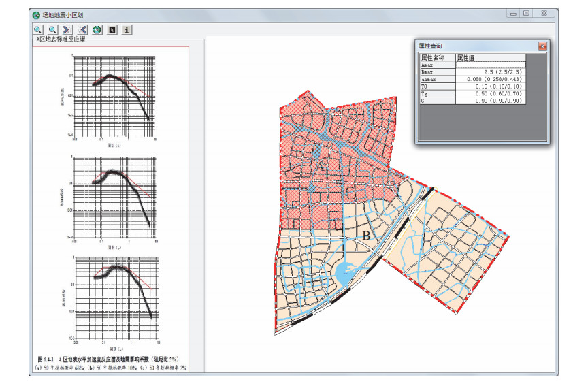Select the zoom in magnifier tool
The image size is (588, 386).
tap(38, 29)
